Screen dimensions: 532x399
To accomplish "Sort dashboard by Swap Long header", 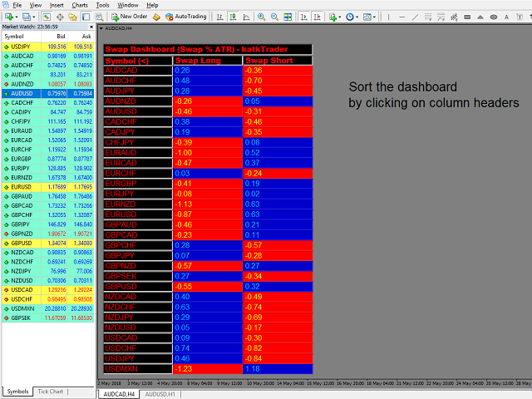I will (208, 61).
